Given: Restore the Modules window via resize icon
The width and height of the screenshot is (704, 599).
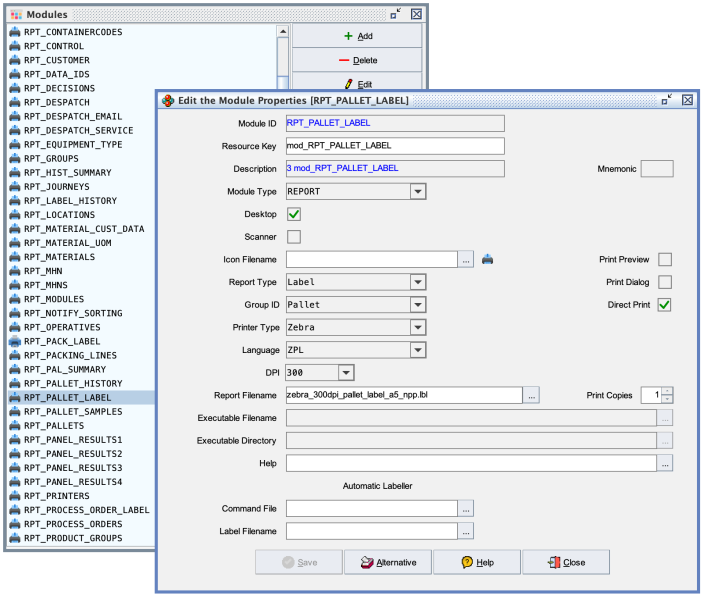Looking at the screenshot, I should coord(396,14).
